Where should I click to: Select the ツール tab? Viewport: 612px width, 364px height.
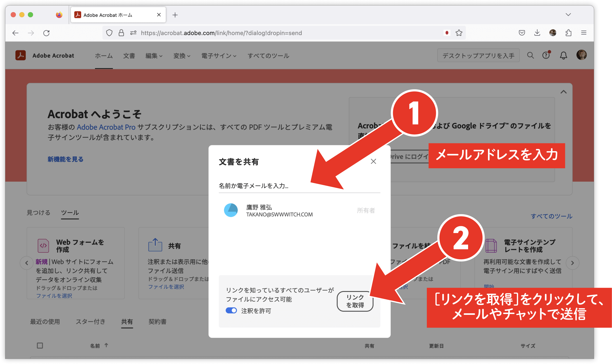coord(70,213)
